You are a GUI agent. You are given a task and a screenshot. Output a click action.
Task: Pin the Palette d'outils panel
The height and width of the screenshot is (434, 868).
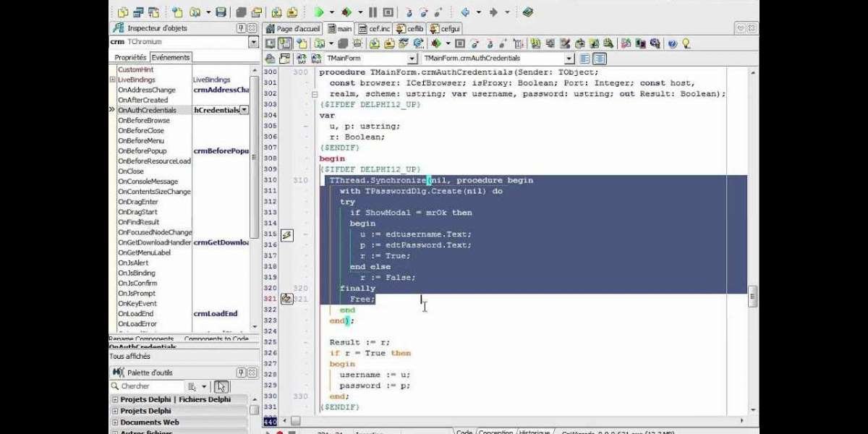point(241,373)
